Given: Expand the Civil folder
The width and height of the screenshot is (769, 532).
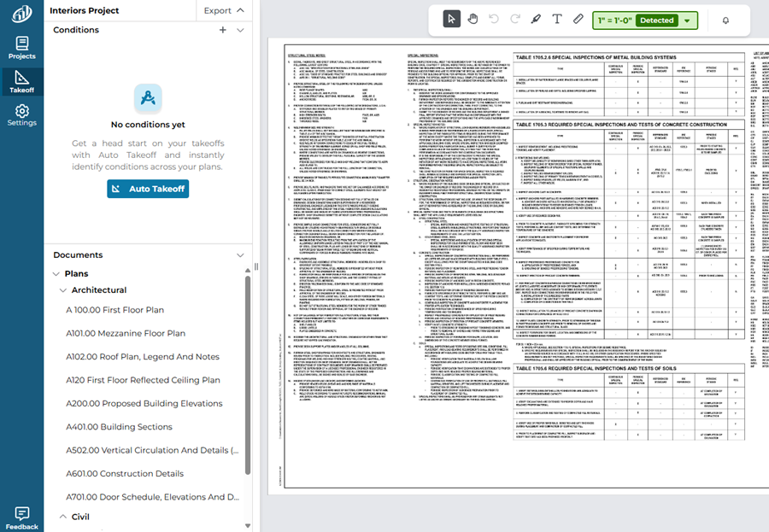Looking at the screenshot, I should click(62, 517).
